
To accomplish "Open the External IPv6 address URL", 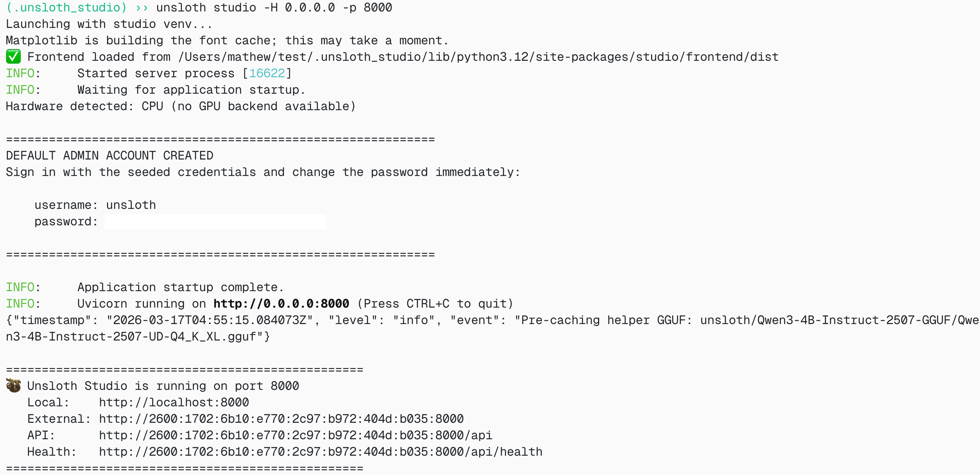I will click(x=281, y=419).
